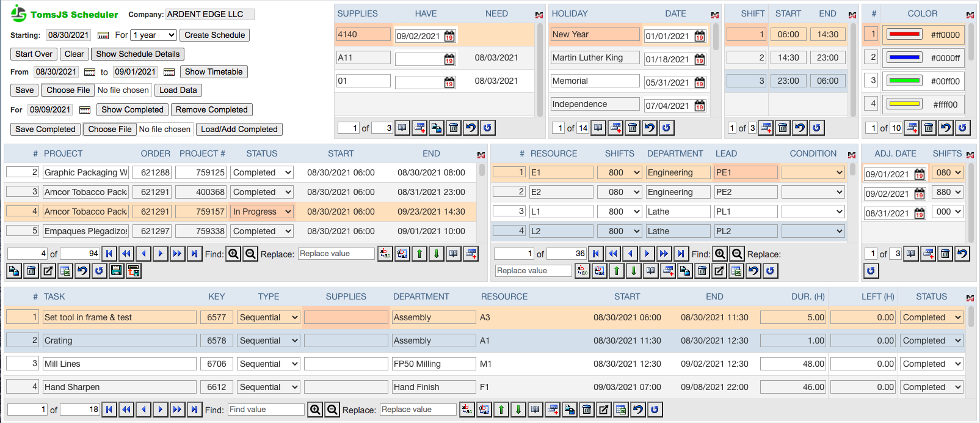Click trash icon in Holiday panel toolbar
The width and height of the screenshot is (980, 423).
[x=633, y=128]
